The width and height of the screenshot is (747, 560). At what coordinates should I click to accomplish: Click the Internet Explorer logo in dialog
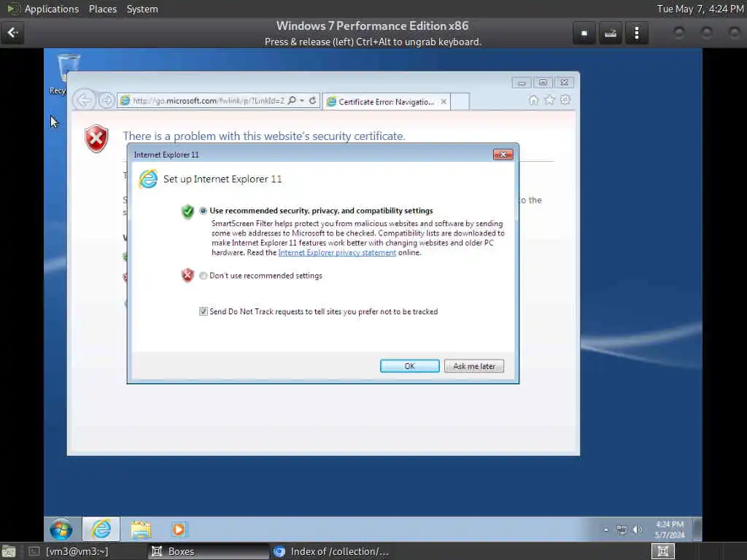[x=148, y=179]
